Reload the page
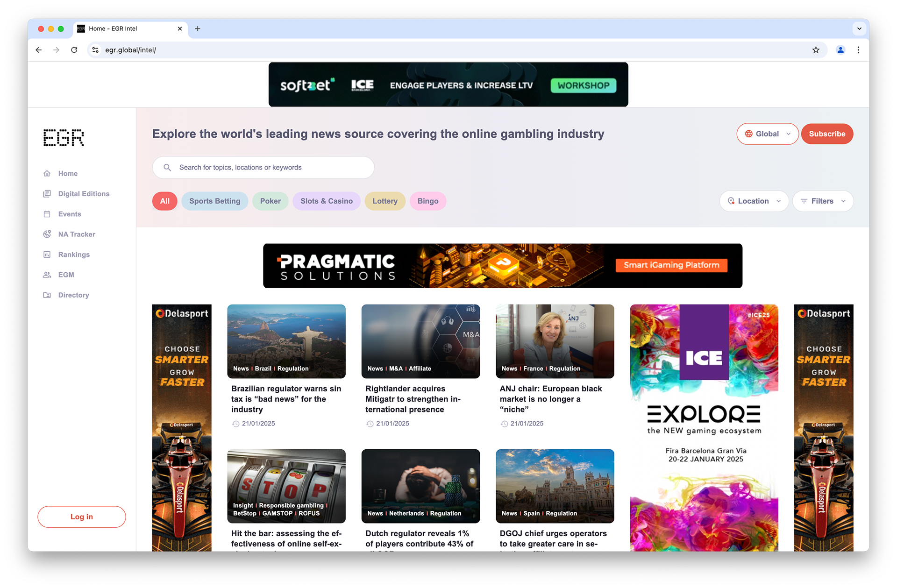 coord(74,50)
